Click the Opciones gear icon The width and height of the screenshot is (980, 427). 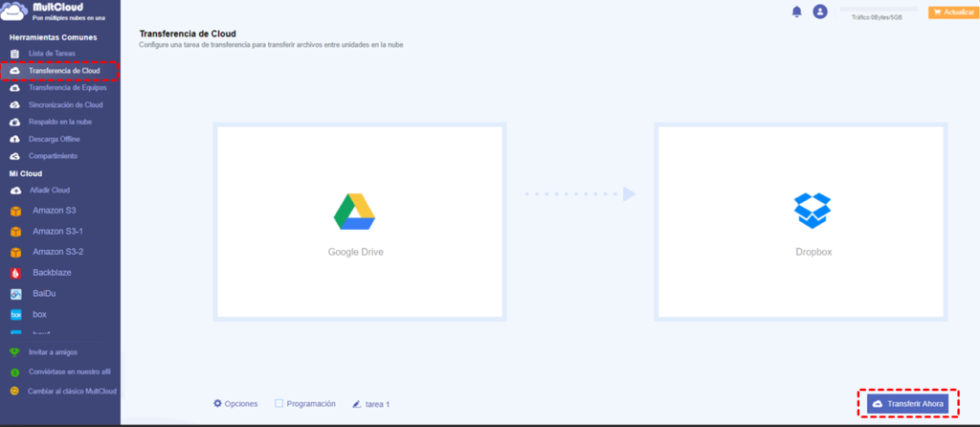pyautogui.click(x=217, y=403)
